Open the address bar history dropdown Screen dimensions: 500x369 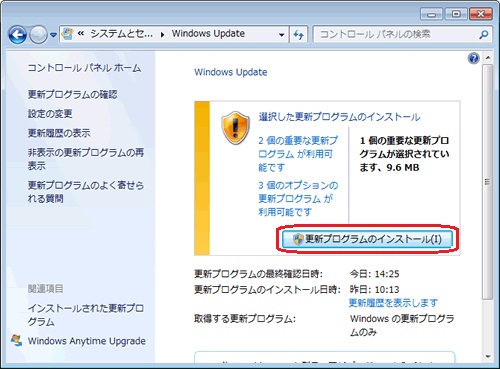tap(282, 35)
